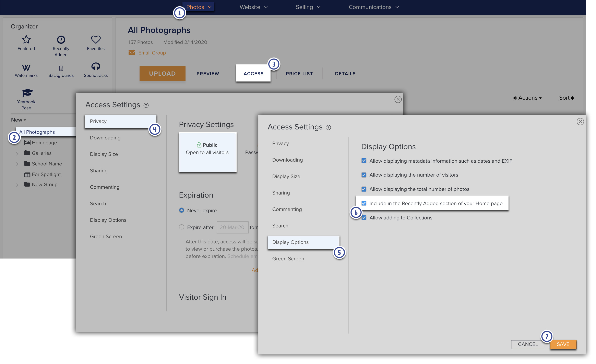Select Downloading in front Access Settings
The image size is (596, 364).
click(x=287, y=160)
